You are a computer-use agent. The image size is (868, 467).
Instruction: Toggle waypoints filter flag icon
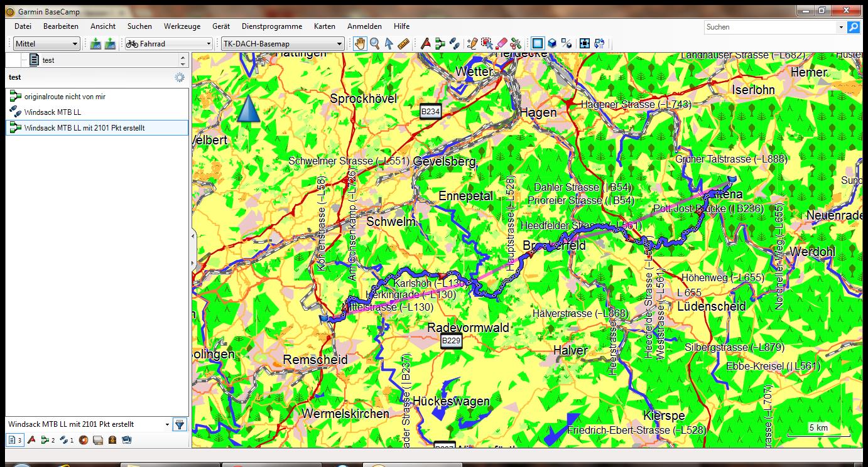pos(31,440)
